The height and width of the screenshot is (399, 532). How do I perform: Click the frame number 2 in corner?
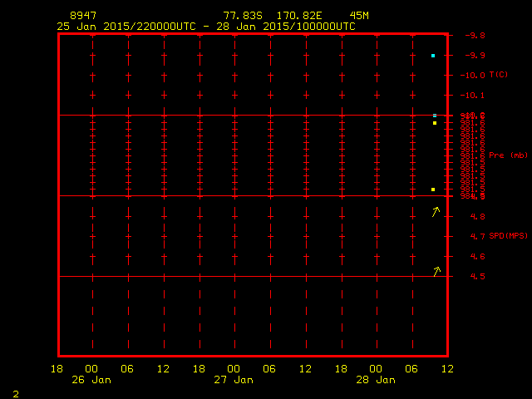click(x=16, y=394)
